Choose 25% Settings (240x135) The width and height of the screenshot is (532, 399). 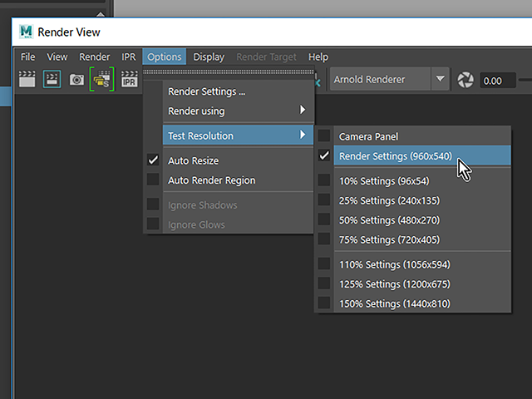[x=422, y=200]
